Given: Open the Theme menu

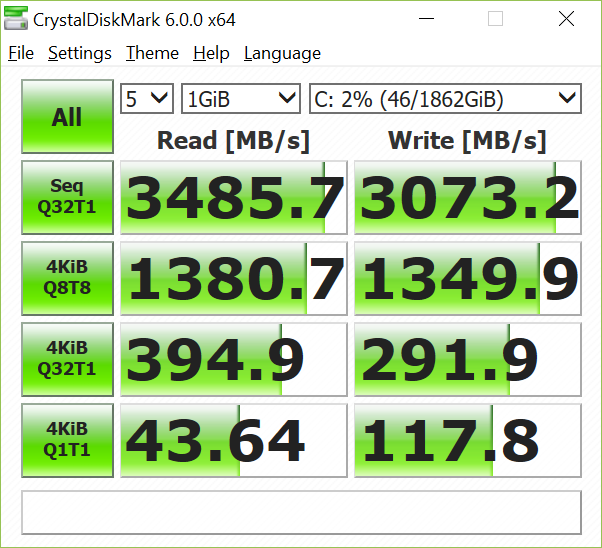Looking at the screenshot, I should (152, 53).
